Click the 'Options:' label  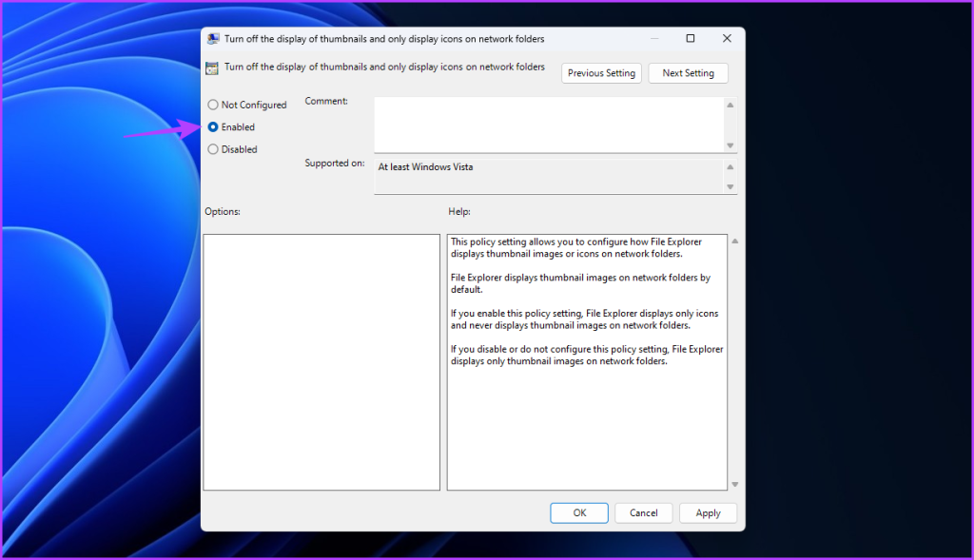(223, 212)
